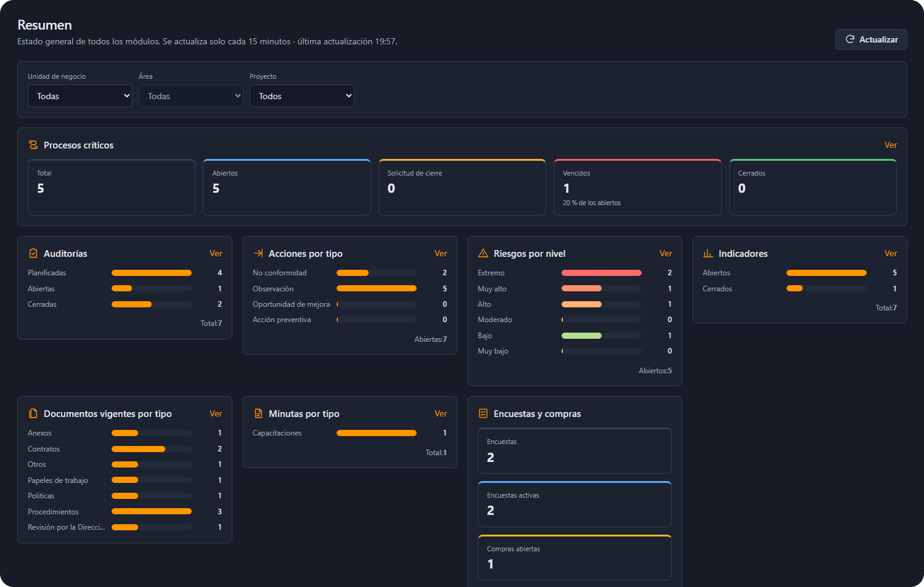Click the 'Contratos' document type
The width and height of the screenshot is (924, 587).
44,449
